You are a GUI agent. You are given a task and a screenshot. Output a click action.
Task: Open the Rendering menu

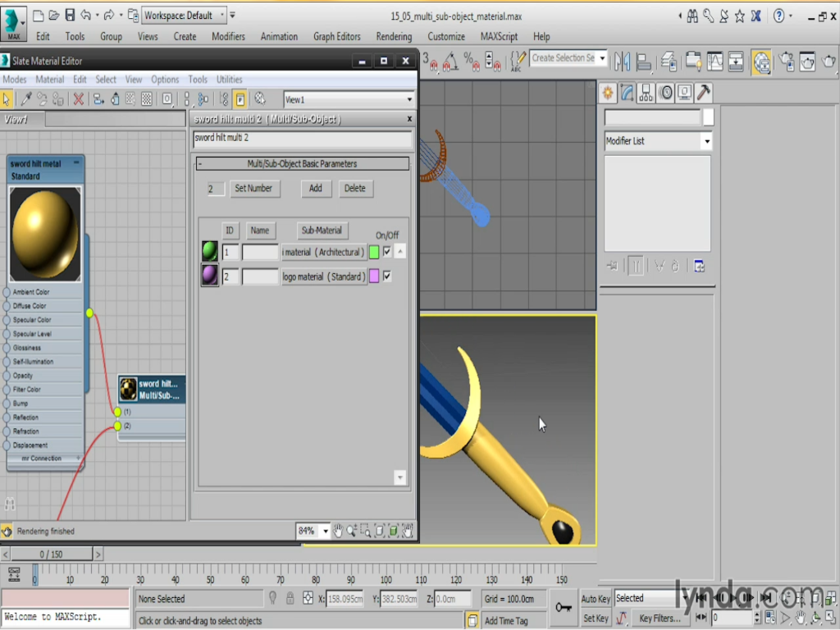click(x=394, y=36)
